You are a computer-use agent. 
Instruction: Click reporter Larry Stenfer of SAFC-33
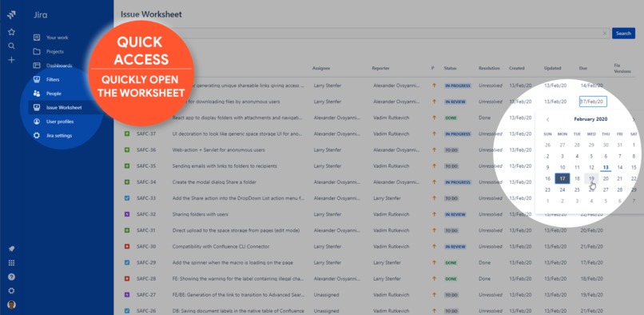387,198
